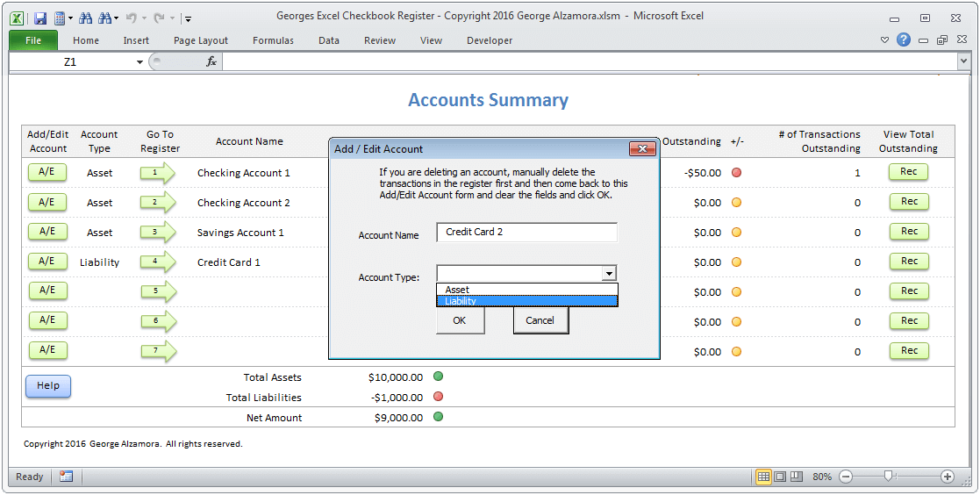Image resolution: width=980 pixels, height=495 pixels.
Task: Click the binoculars find icon without dropdown arrow
Action: (86, 18)
